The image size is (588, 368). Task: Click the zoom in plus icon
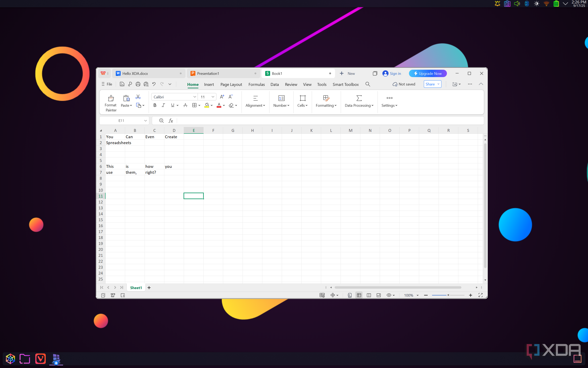click(470, 295)
